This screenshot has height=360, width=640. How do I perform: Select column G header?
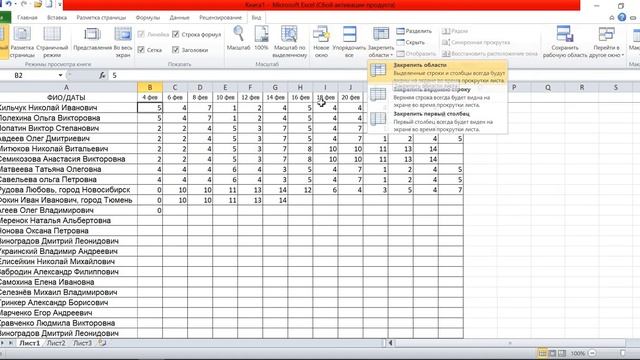275,87
